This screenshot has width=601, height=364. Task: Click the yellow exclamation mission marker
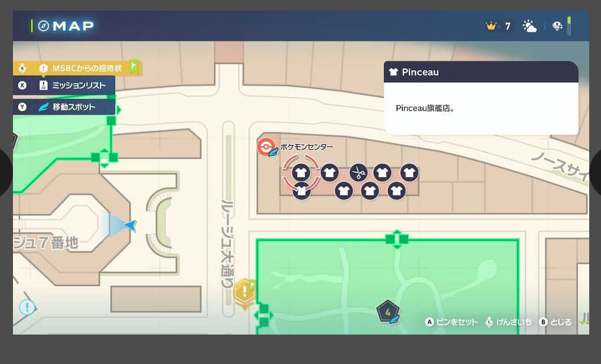pyautogui.click(x=245, y=292)
